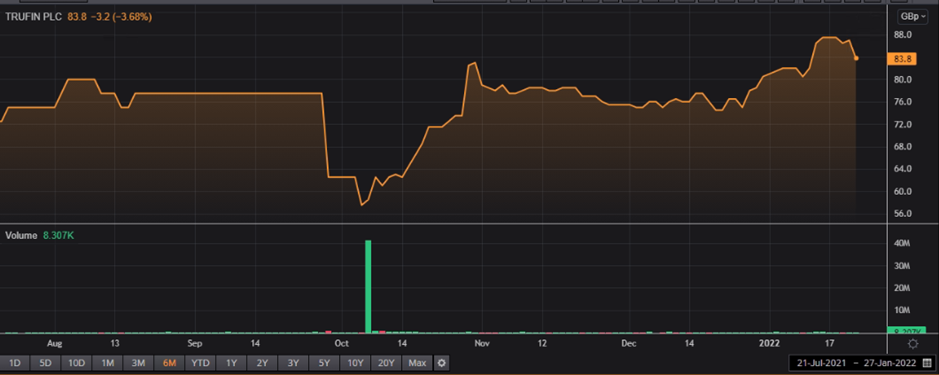Set the chart to 20Y range

386,362
